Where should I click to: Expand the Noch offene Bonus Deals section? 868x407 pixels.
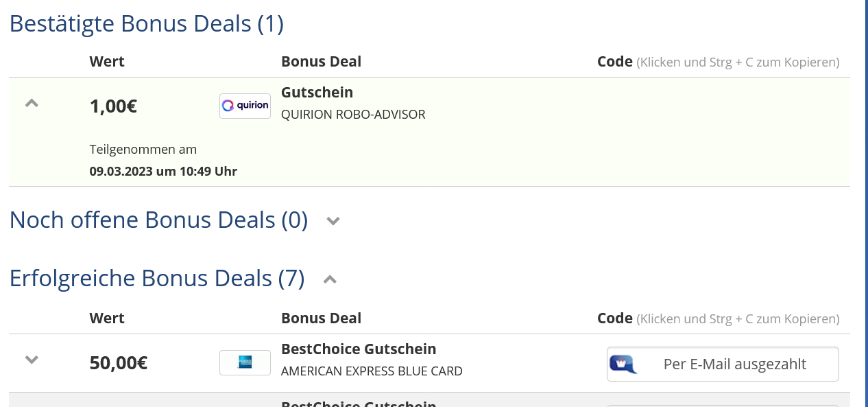333,221
